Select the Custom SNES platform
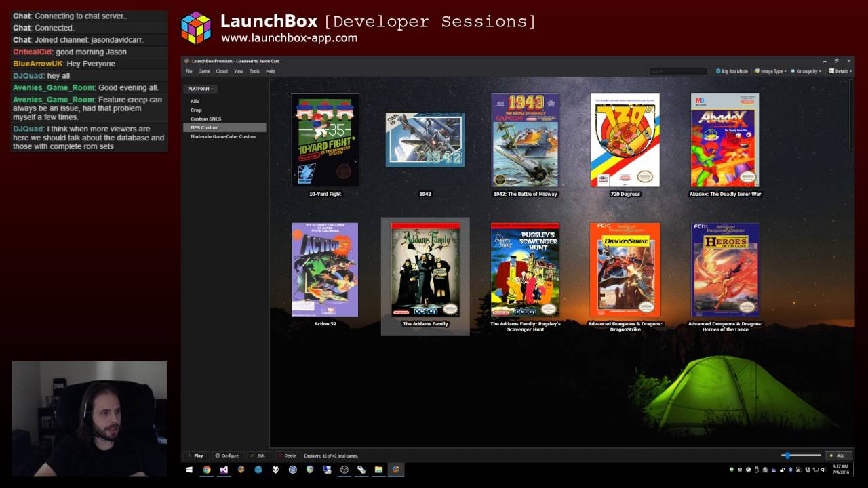Viewport: 868px width, 488px height. pos(205,119)
